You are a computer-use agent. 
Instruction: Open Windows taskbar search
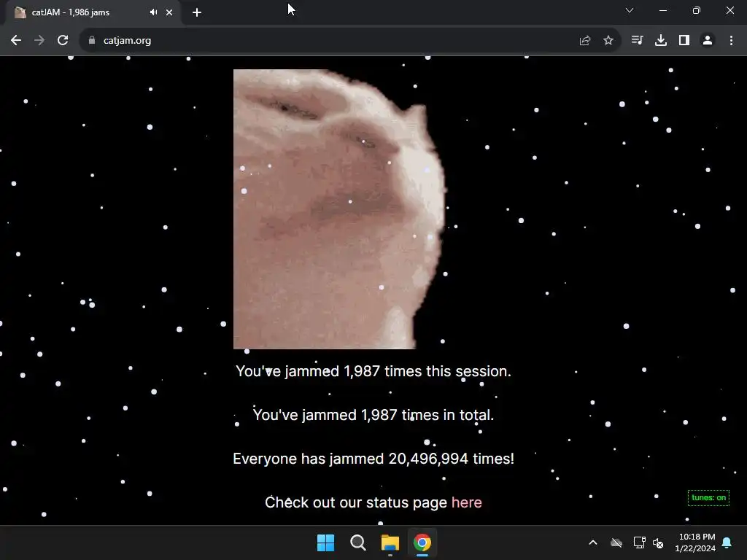357,542
